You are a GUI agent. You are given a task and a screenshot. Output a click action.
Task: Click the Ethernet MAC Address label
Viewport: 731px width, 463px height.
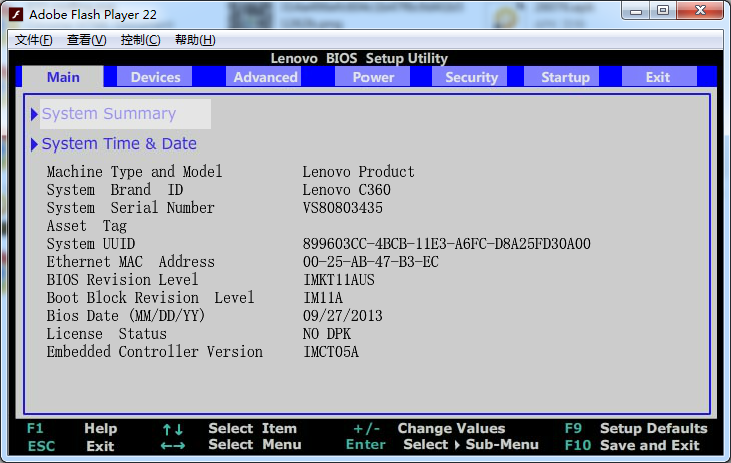pos(131,262)
